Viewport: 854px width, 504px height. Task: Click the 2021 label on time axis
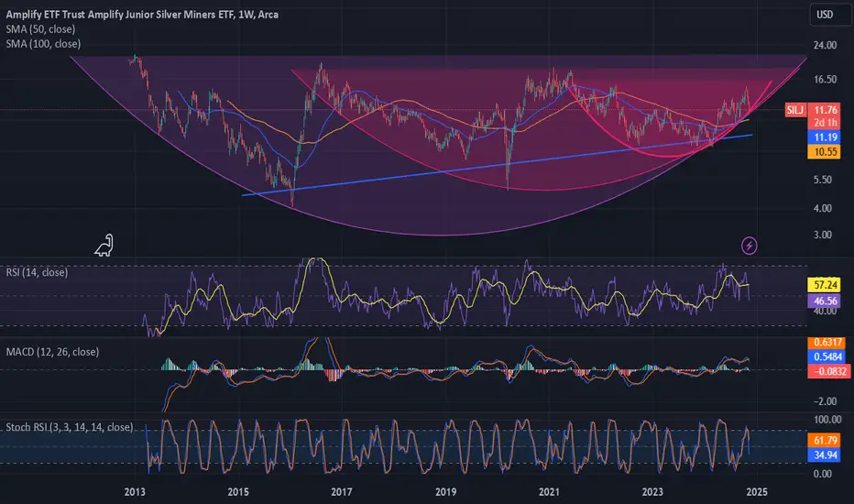tap(549, 492)
